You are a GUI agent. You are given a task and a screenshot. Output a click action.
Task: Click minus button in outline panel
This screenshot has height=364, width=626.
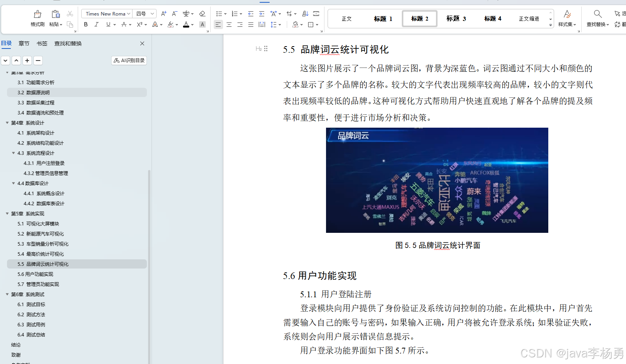(38, 61)
